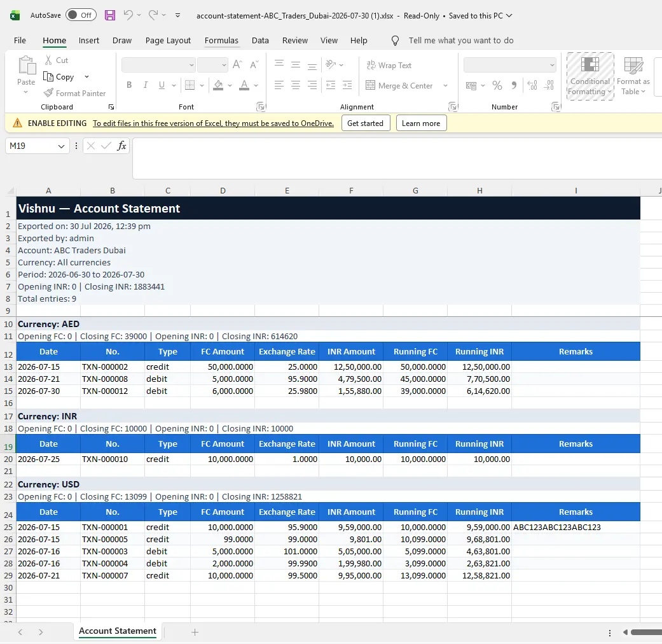Open the Customize Quick Access Toolbar dropdown
The image size is (662, 644).
tap(178, 15)
